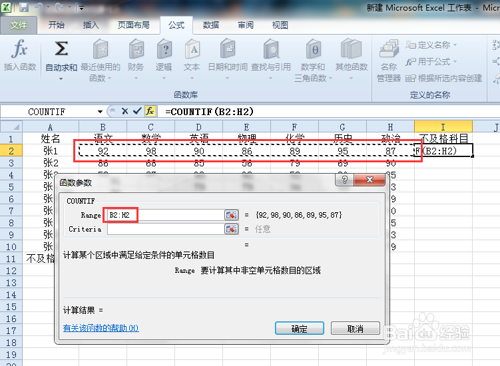Screen dimensions: 500x366
Task: Open the Logical (逻辑) functions icon
Action: point(164,49)
